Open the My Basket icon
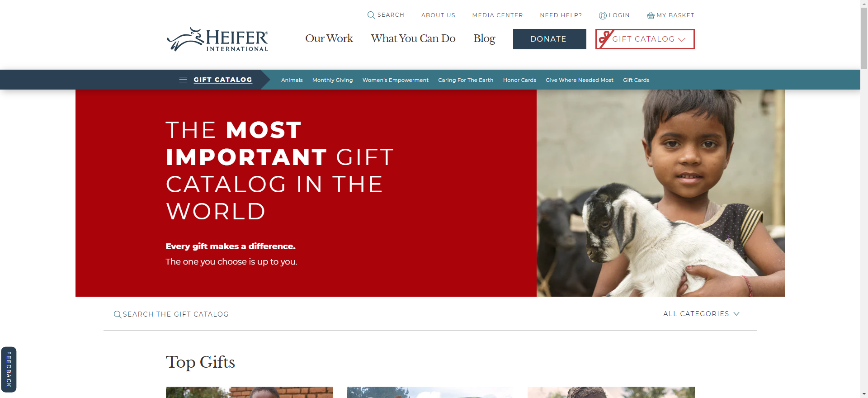868x398 pixels. tap(651, 15)
